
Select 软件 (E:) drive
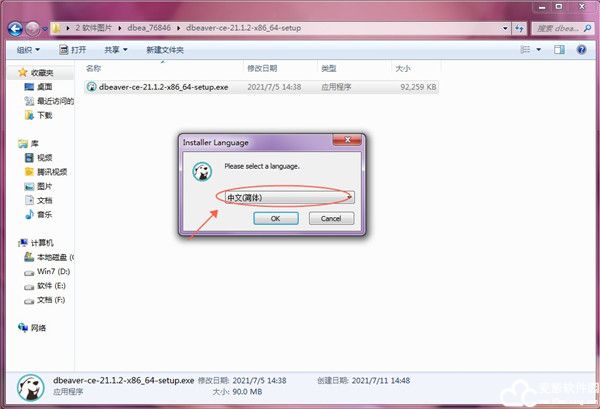[45, 286]
